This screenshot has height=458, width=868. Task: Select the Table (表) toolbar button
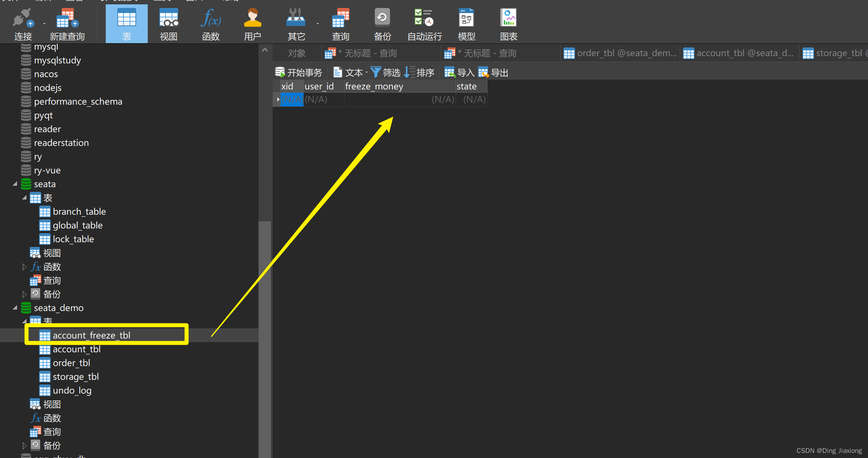pyautogui.click(x=126, y=24)
